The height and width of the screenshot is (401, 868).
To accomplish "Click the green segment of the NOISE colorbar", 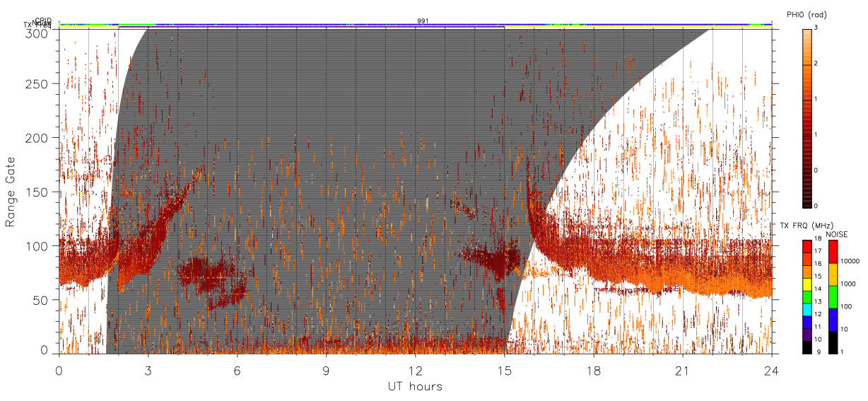I will 833,296.
